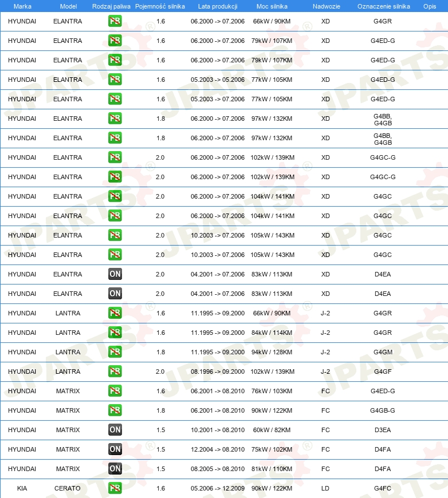
Task: Click the Lata produkcji column header
Action: [x=218, y=6]
